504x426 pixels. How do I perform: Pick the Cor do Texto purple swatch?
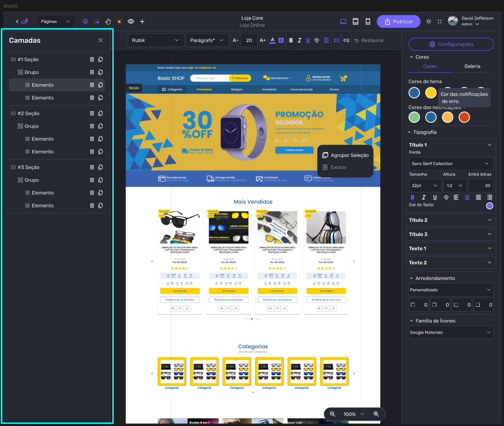489,206
